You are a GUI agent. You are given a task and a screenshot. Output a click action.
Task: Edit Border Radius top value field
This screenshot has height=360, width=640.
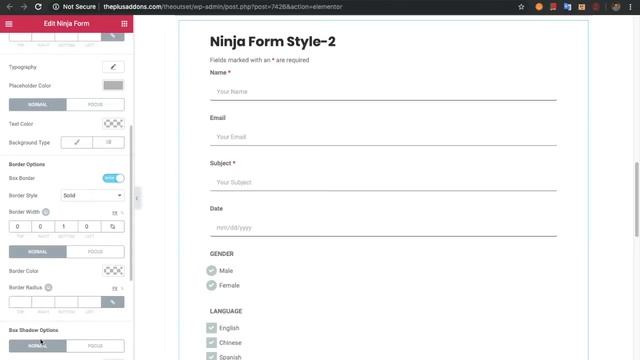[20, 302]
